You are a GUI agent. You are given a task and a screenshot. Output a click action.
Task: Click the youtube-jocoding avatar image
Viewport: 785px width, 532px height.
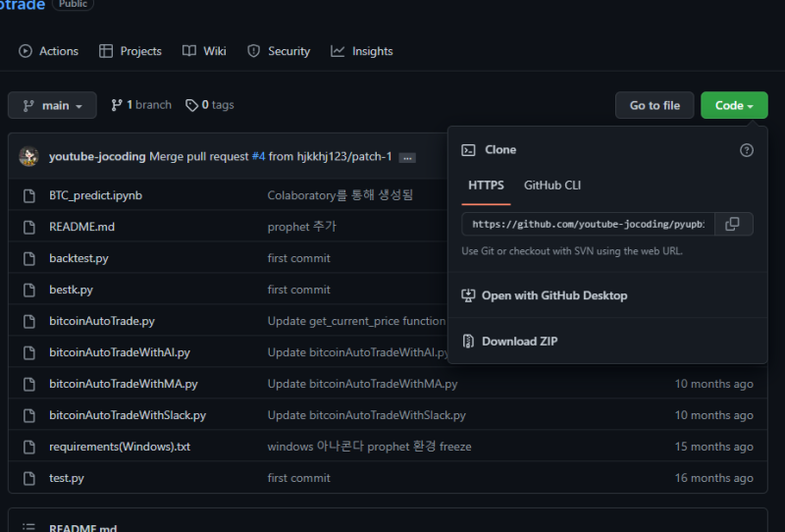(x=29, y=156)
